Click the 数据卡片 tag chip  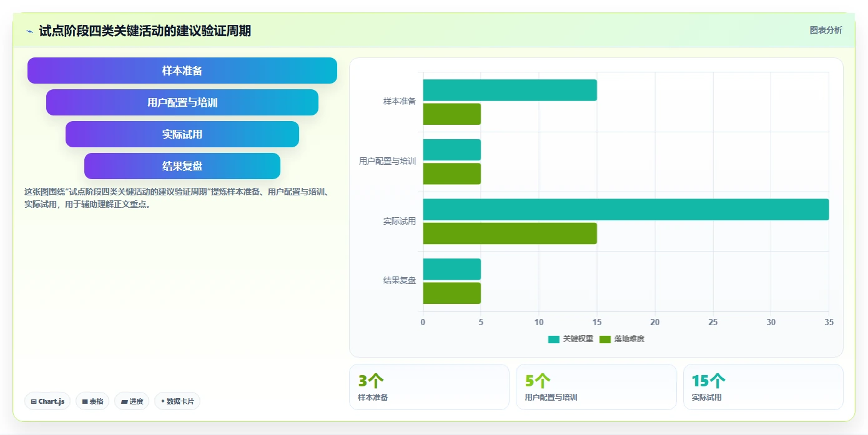point(177,401)
